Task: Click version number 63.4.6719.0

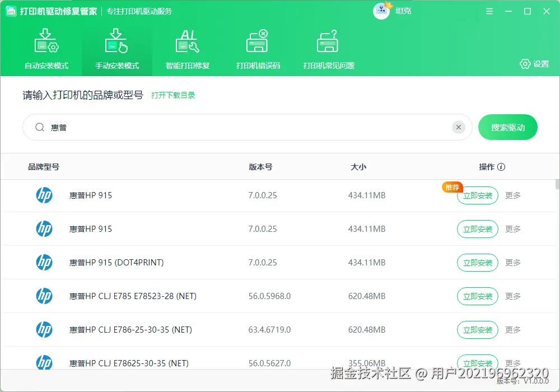Action: click(x=270, y=329)
